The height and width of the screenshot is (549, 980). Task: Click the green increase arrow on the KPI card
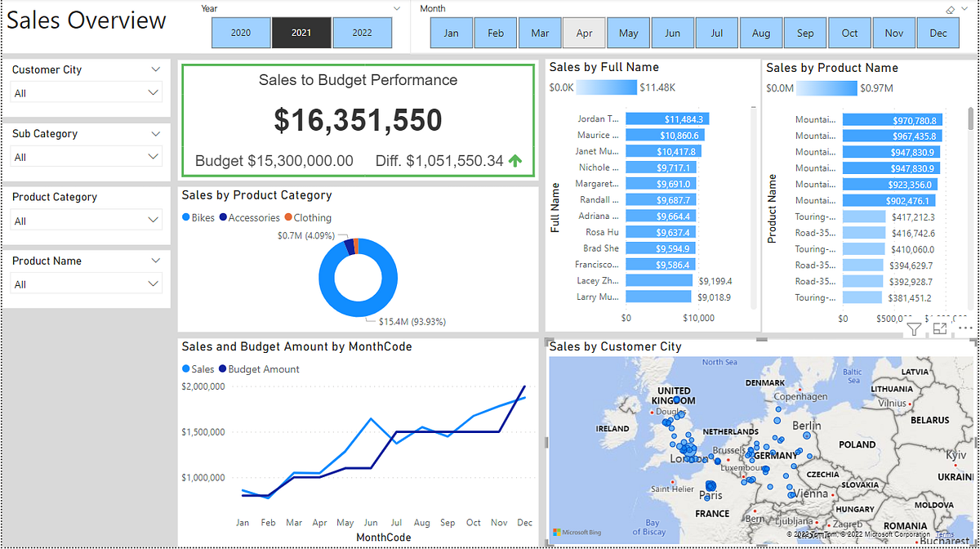[x=514, y=159]
